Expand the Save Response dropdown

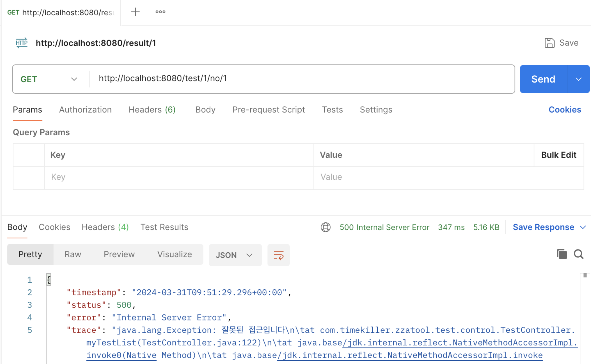583,227
